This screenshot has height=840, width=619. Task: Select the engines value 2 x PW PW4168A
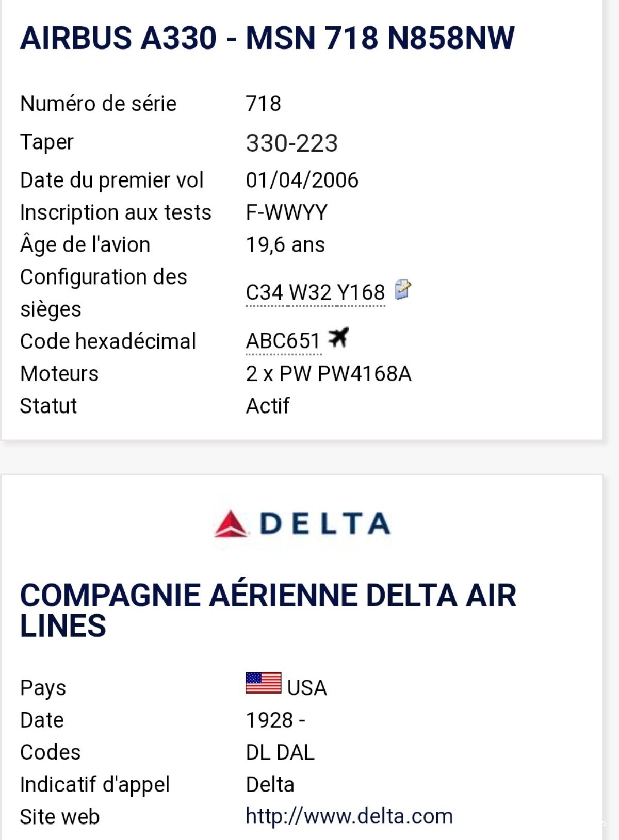click(329, 374)
